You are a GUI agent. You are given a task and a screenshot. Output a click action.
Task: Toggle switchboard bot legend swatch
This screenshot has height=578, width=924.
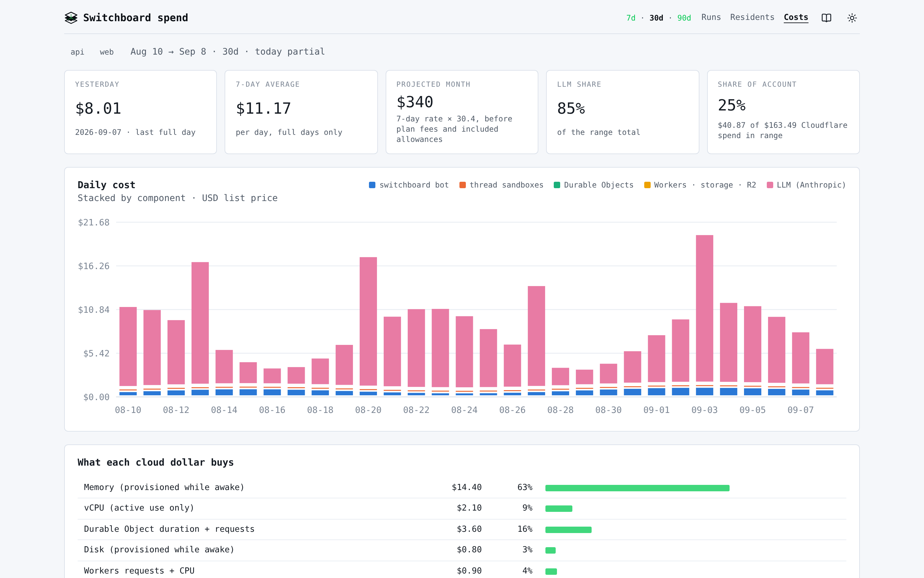pyautogui.click(x=372, y=185)
